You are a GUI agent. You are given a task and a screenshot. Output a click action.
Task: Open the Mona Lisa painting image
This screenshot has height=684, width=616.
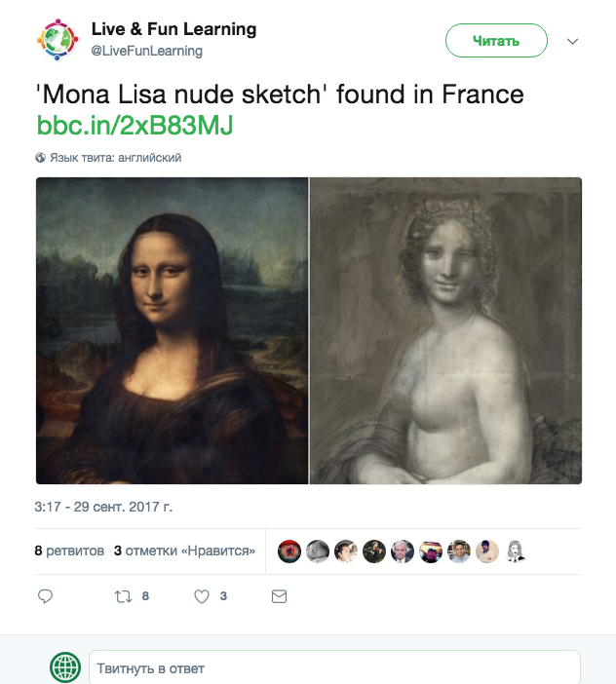173,330
